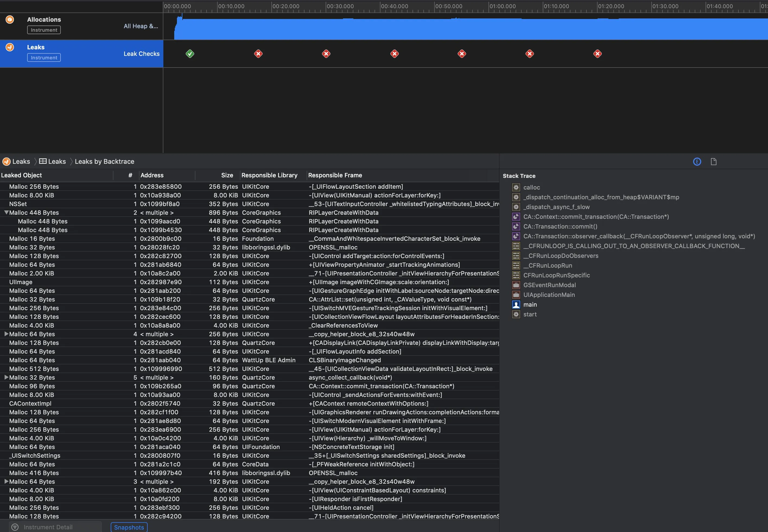The image size is (768, 532).
Task: Sort by the Responsible Library column header
Action: tap(269, 175)
